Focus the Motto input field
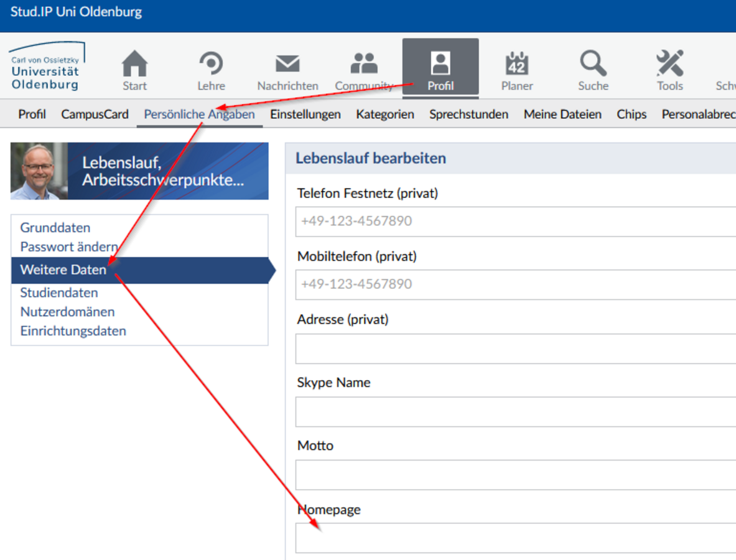The width and height of the screenshot is (736, 560). coord(515,475)
